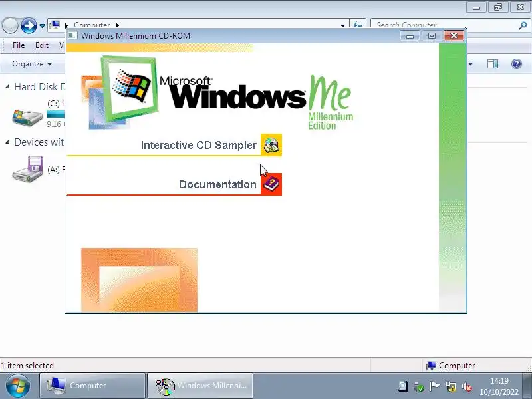Click the Search Computer input field
532x399 pixels.
(444, 25)
